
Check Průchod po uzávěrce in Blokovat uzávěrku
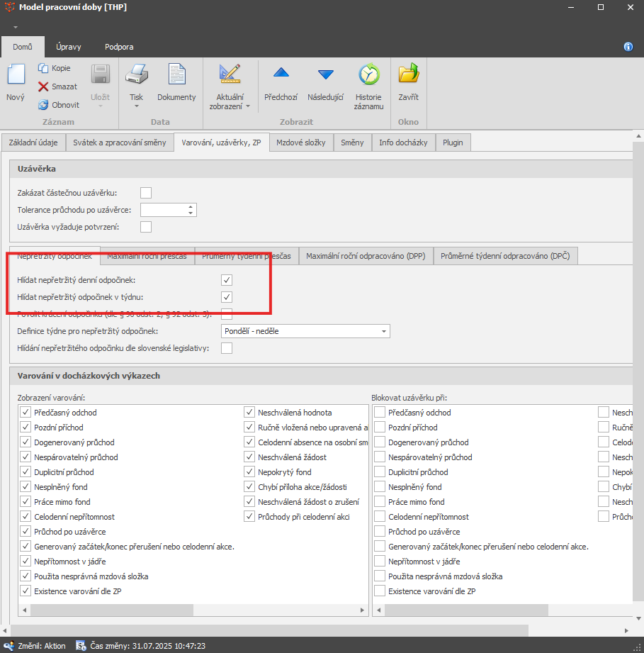pos(380,531)
